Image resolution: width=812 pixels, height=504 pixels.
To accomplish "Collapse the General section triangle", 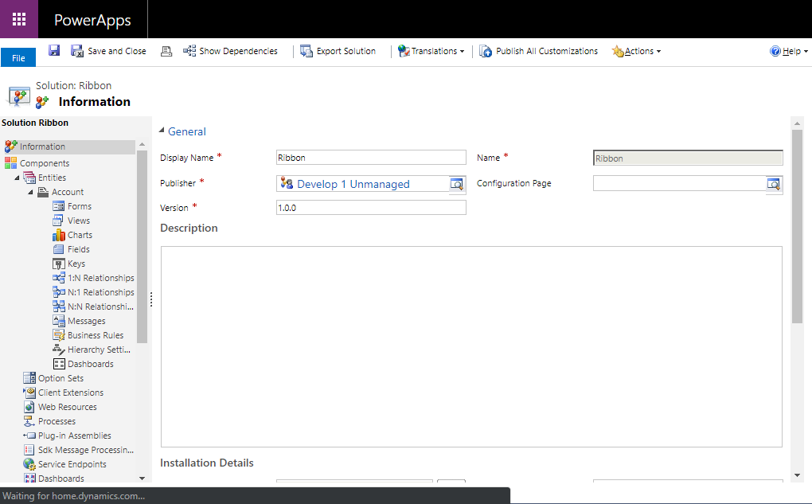I will 162,131.
